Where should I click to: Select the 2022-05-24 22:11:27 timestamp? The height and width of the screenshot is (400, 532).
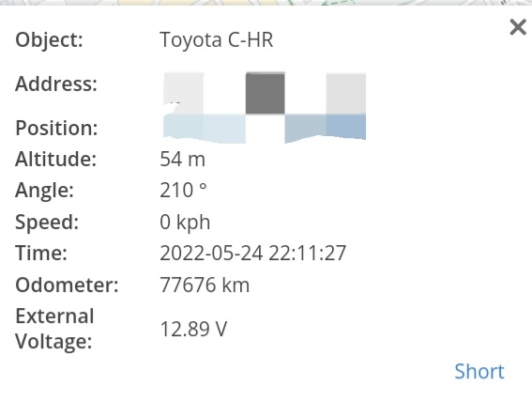point(252,254)
